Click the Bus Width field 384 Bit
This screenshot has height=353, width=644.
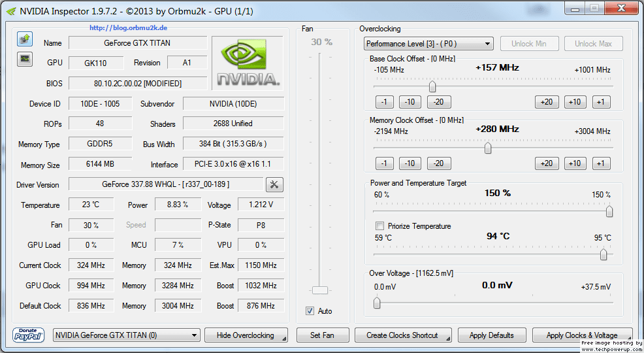click(233, 143)
